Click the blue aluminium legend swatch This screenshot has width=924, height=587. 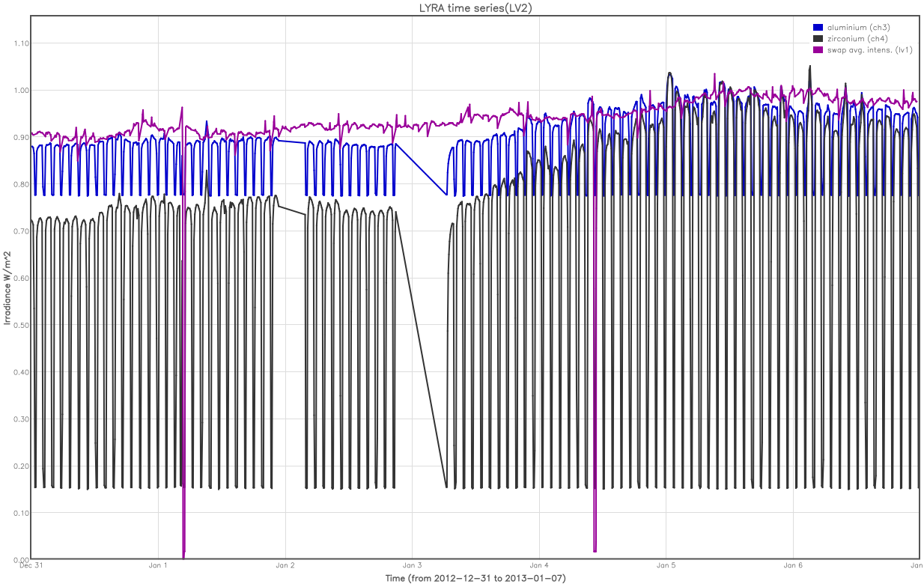point(818,28)
